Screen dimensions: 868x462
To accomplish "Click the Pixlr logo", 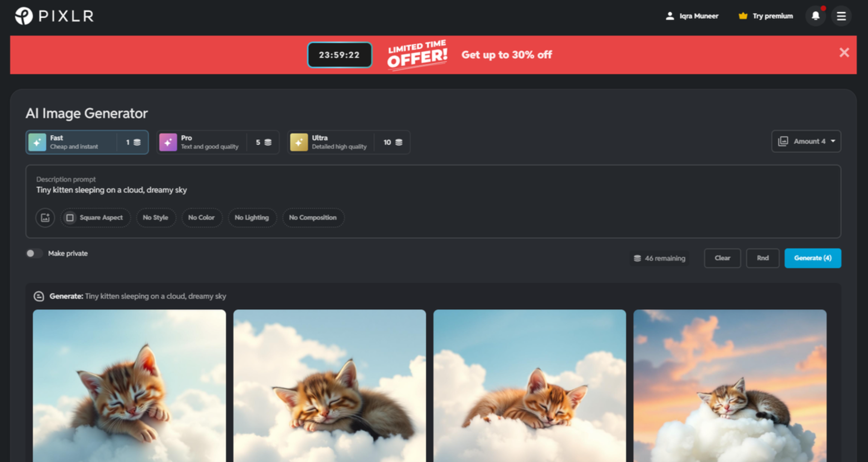I will tap(54, 16).
